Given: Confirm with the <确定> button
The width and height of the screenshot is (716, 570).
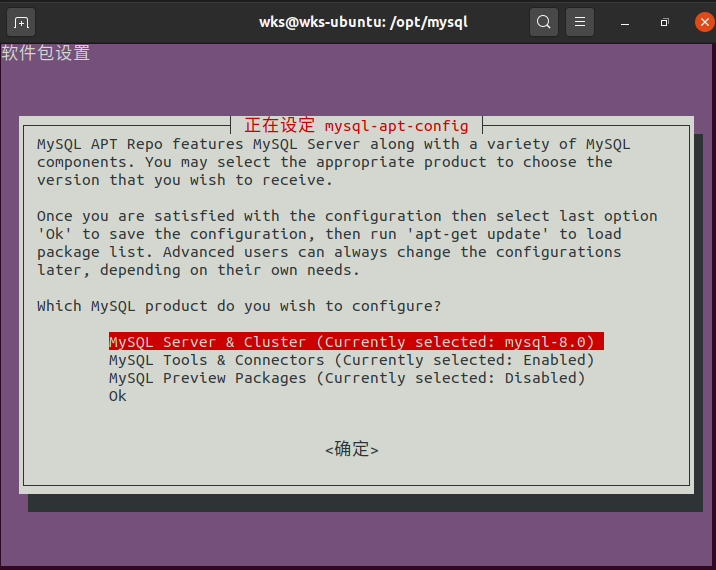Looking at the screenshot, I should pyautogui.click(x=352, y=449).
